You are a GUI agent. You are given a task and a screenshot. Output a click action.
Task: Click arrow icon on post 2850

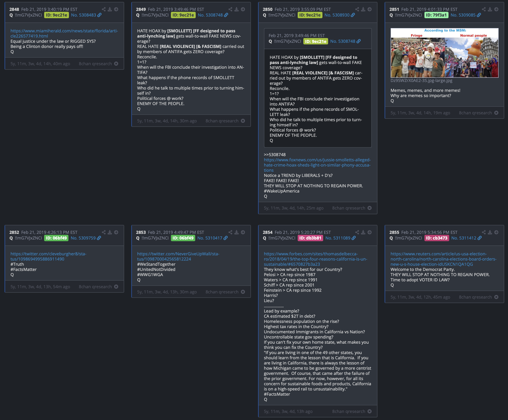pyautogui.click(x=370, y=9)
